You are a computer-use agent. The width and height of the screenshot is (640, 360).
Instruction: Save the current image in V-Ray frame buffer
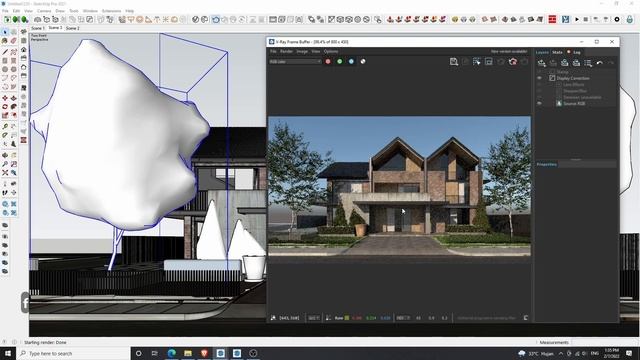coord(453,62)
